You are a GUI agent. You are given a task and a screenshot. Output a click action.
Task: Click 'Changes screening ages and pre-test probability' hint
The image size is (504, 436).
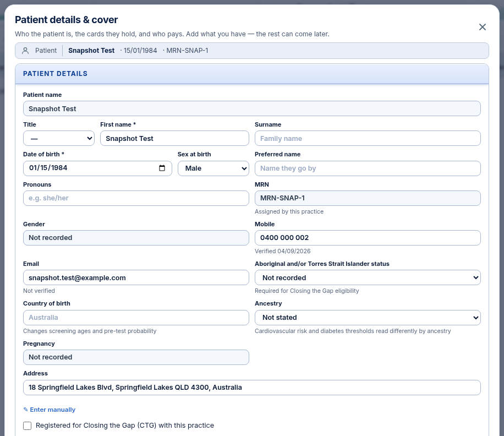click(x=90, y=331)
